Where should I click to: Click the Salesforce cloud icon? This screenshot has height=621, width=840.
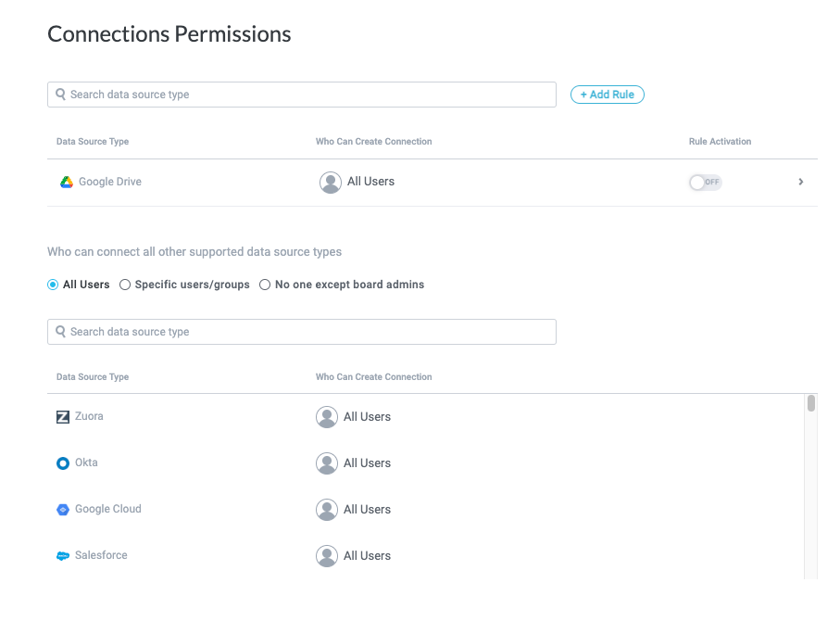click(x=63, y=555)
